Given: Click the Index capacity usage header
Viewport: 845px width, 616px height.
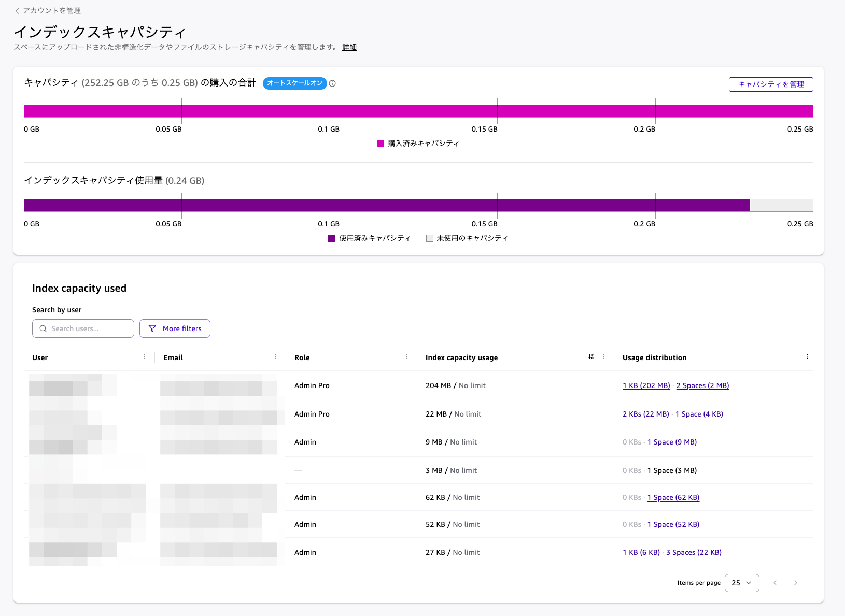Looking at the screenshot, I should 461,357.
